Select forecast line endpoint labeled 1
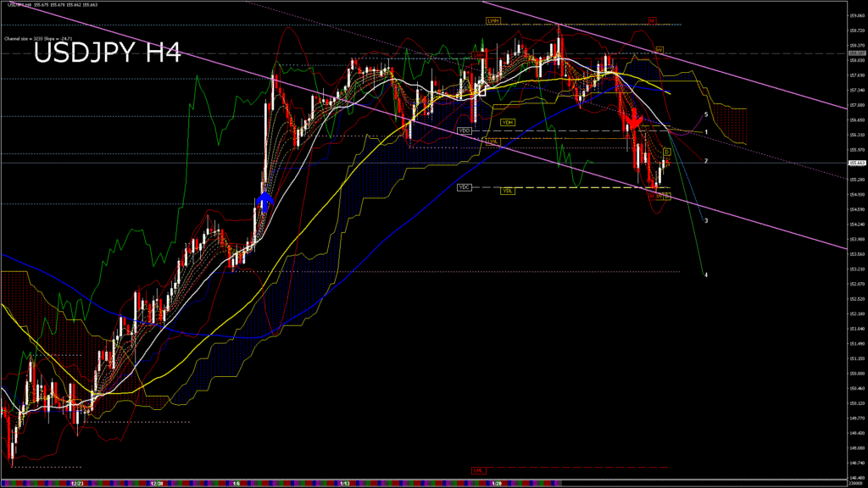This screenshot has width=868, height=488. click(706, 133)
